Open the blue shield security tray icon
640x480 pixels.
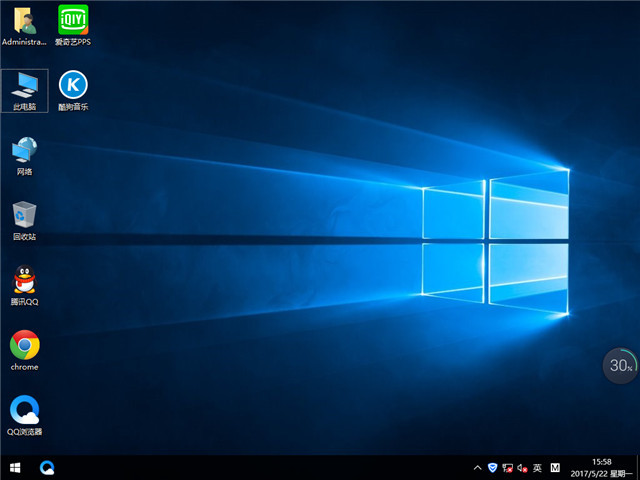coord(493,468)
